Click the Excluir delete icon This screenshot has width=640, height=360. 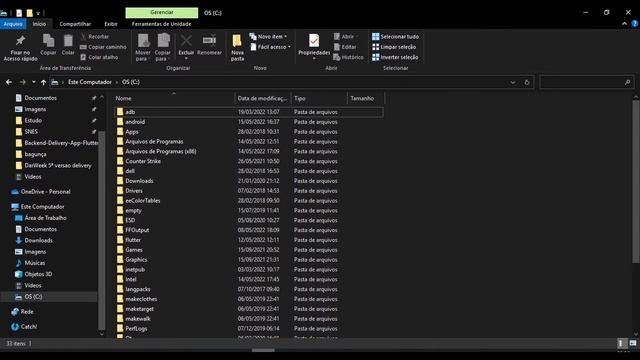pyautogui.click(x=186, y=46)
